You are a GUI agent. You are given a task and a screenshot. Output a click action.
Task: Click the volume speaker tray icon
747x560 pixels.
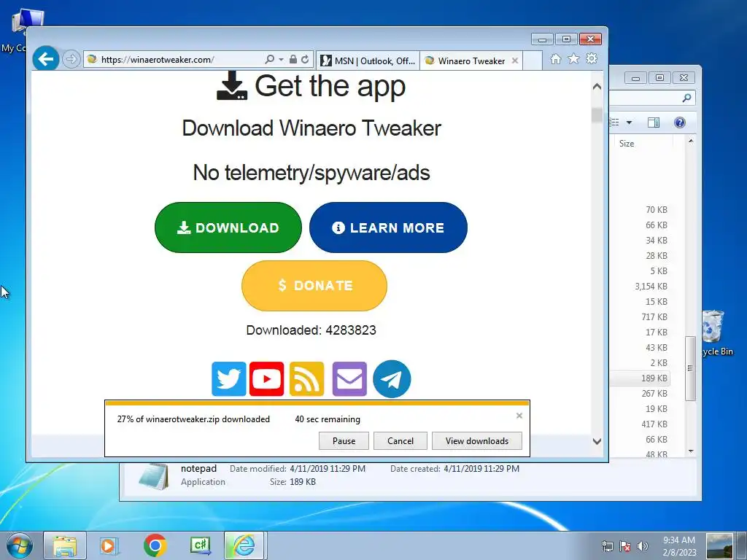642,546
